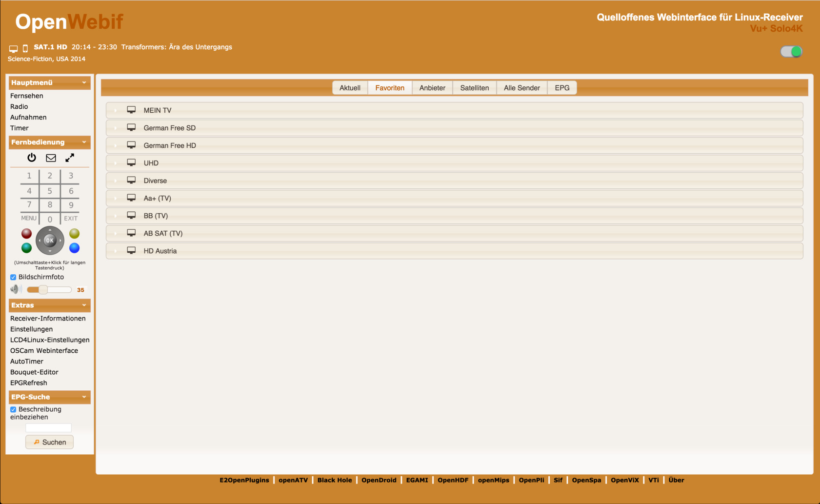Screen dimensions: 820x504
Task: Click the volume slider track
Action: (59, 290)
